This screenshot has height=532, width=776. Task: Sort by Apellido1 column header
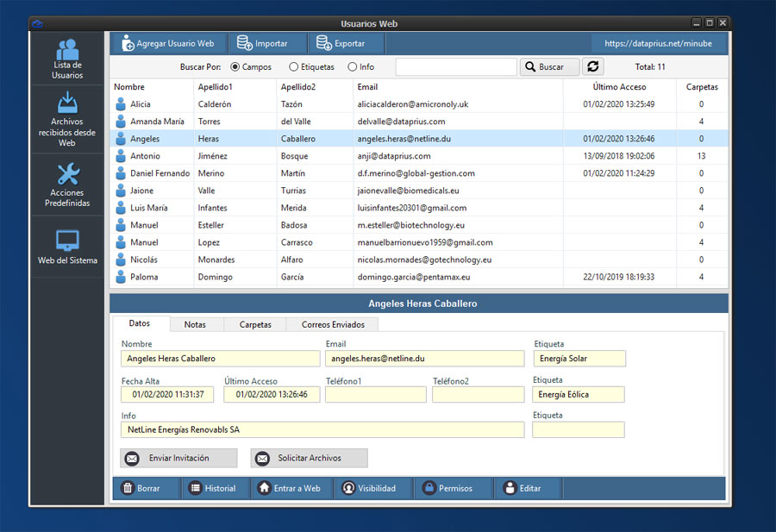coord(215,86)
